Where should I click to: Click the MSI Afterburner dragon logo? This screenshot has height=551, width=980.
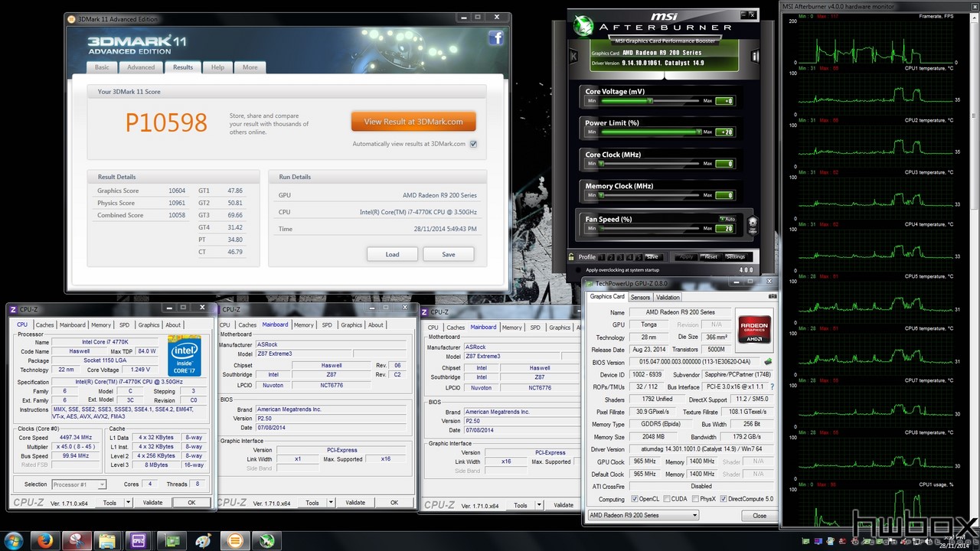click(583, 25)
